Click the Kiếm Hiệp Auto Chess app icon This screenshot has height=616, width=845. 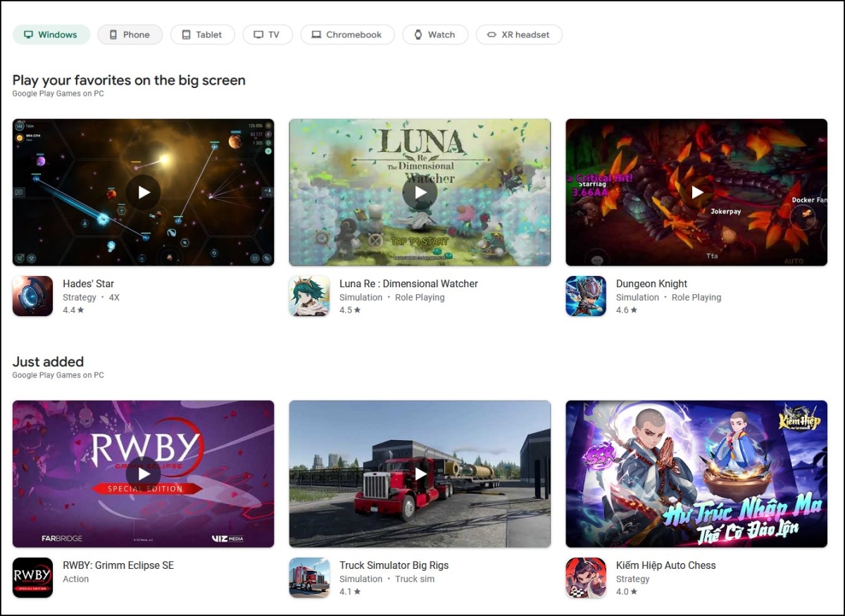[586, 577]
